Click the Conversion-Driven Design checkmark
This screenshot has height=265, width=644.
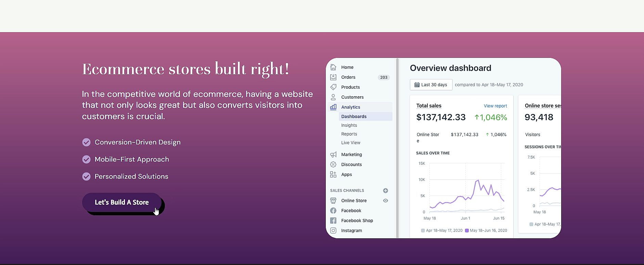pos(87,142)
